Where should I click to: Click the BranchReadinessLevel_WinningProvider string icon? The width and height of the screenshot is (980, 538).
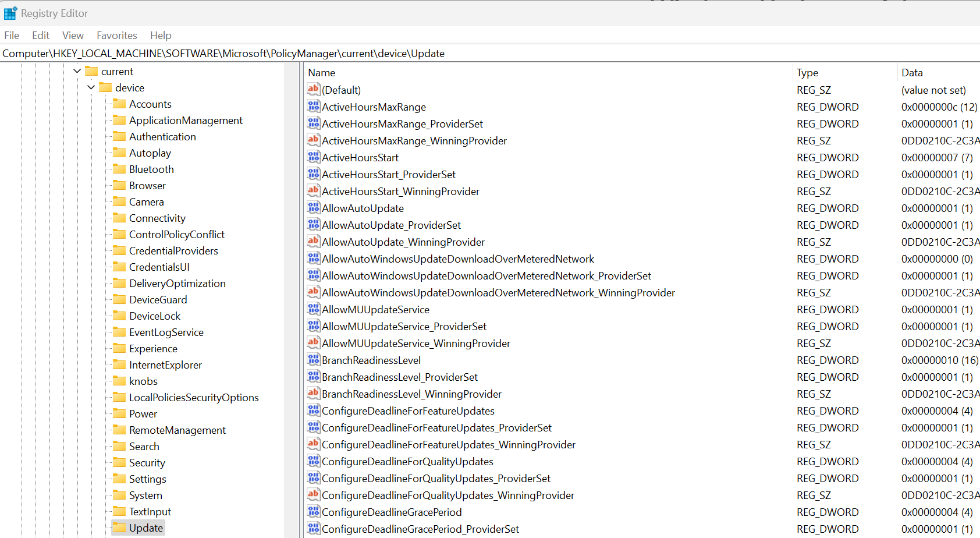click(x=313, y=394)
